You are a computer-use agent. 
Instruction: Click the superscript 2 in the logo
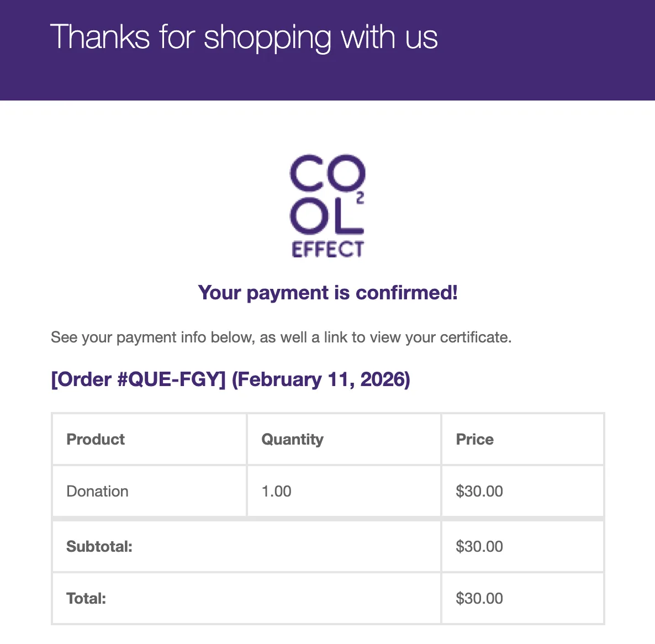360,198
